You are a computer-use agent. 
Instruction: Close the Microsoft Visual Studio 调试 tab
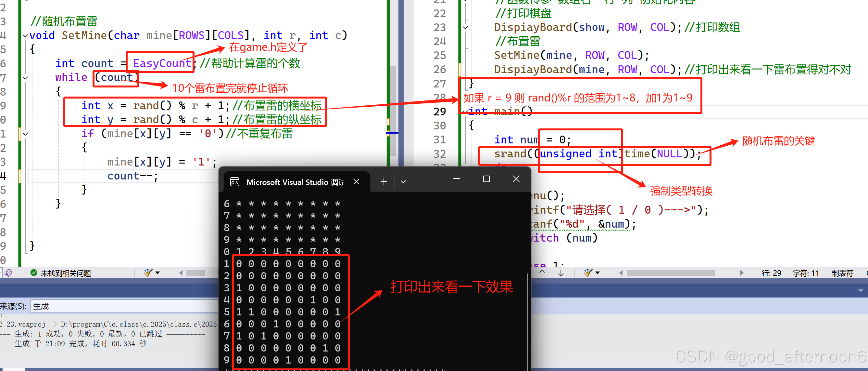point(356,182)
